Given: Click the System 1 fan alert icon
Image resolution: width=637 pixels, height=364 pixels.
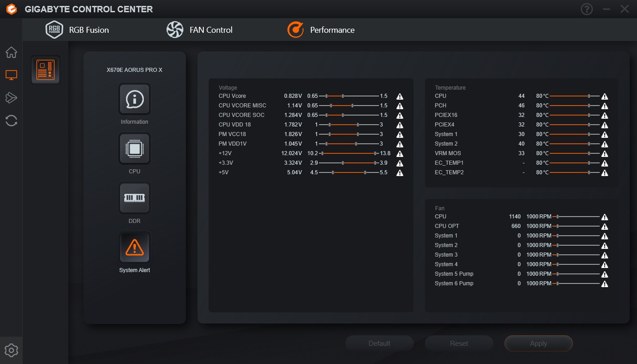Looking at the screenshot, I should point(605,236).
